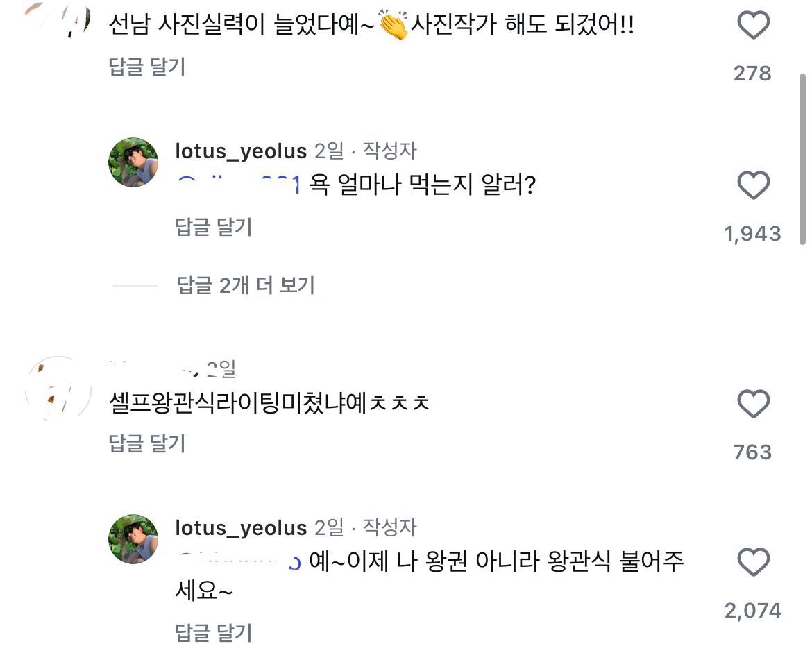
Task: Click 답글 달기 under '욕 얼마나 먹는지' reply
Action: (x=214, y=226)
